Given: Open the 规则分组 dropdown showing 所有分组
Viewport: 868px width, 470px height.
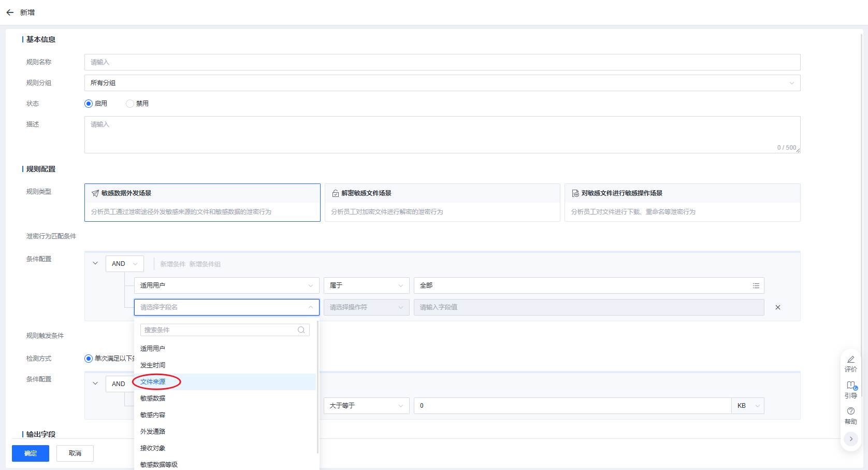Looking at the screenshot, I should (442, 83).
